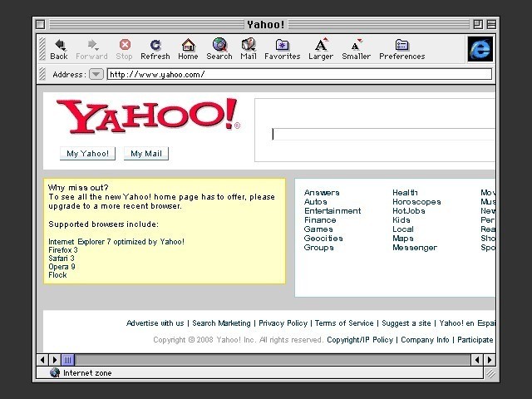Open browser Preferences
532x399 pixels.
pyautogui.click(x=402, y=50)
